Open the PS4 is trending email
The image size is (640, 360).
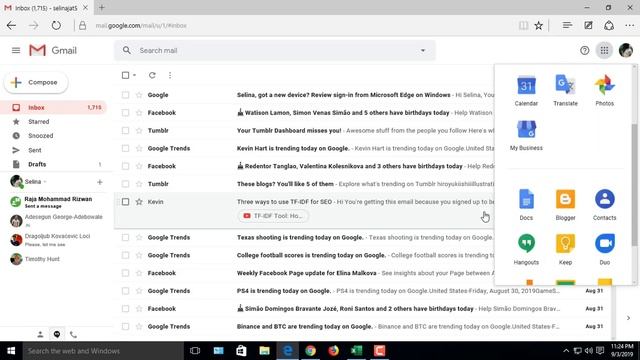(x=362, y=291)
